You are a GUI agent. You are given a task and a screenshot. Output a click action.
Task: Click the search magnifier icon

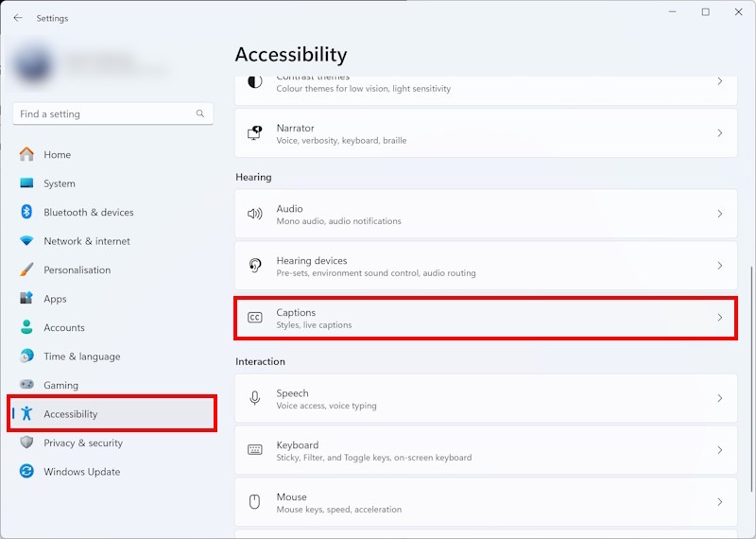pos(200,113)
